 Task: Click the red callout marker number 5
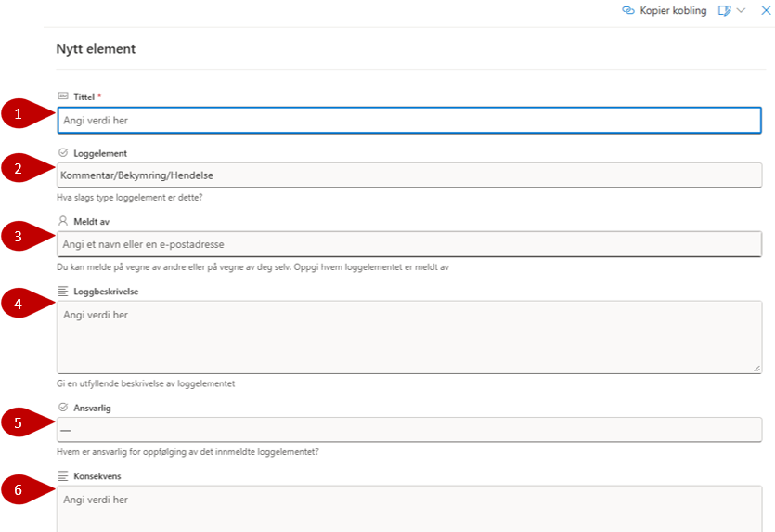point(16,423)
